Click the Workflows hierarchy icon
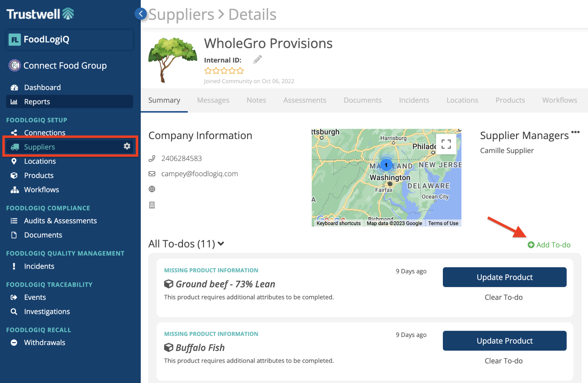The image size is (588, 383). [15, 190]
